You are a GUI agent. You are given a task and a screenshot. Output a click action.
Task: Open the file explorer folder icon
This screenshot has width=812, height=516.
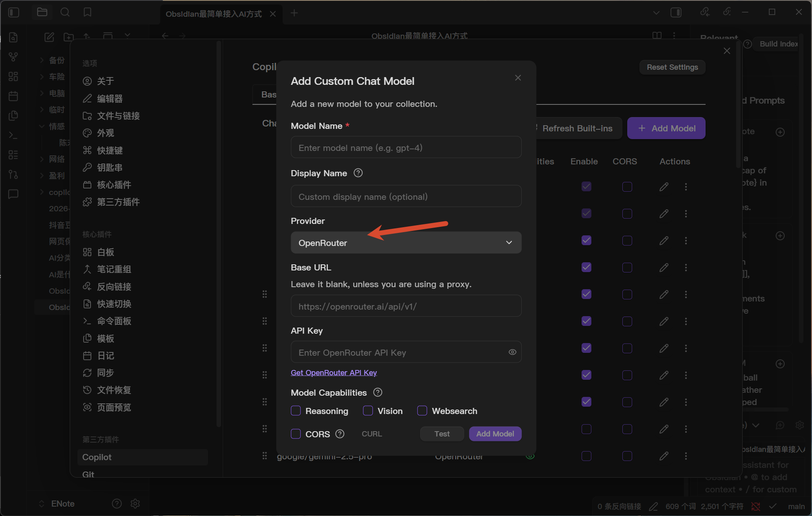click(x=42, y=12)
